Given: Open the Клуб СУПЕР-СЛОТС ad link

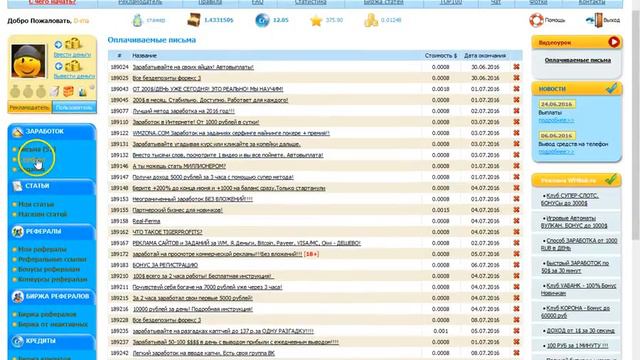Looking at the screenshot, I should [x=570, y=199].
